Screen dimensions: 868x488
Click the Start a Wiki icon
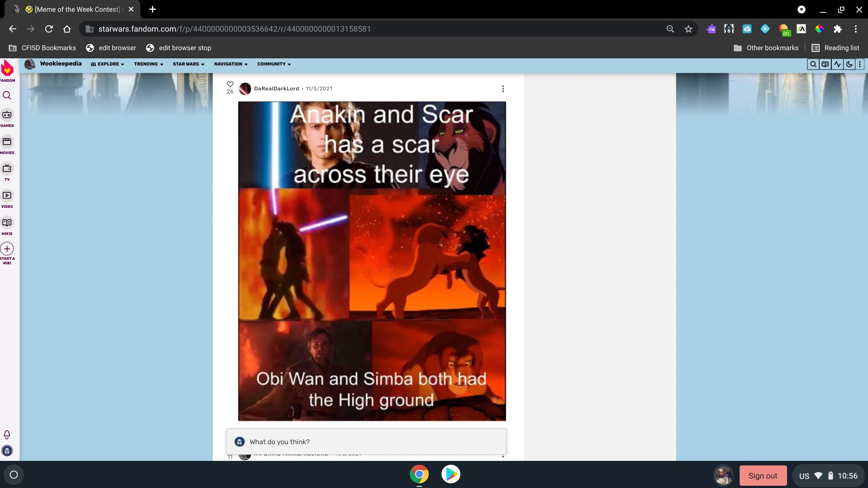(x=7, y=249)
